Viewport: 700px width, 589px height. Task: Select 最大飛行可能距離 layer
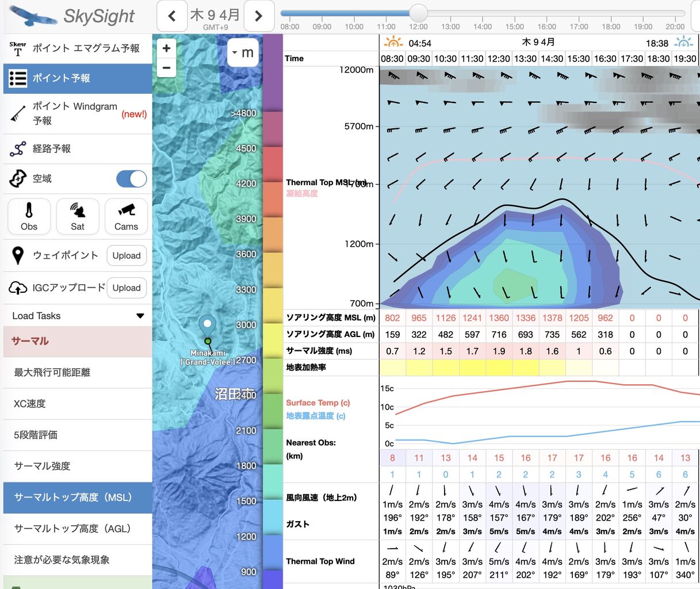[x=78, y=373]
